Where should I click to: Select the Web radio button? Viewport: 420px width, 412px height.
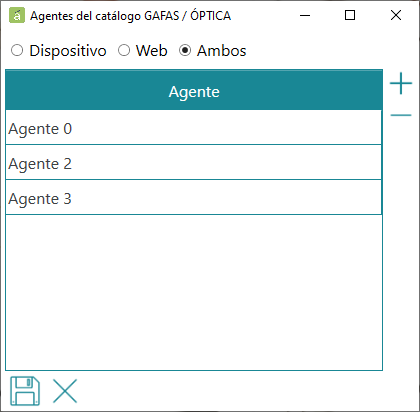tap(124, 51)
